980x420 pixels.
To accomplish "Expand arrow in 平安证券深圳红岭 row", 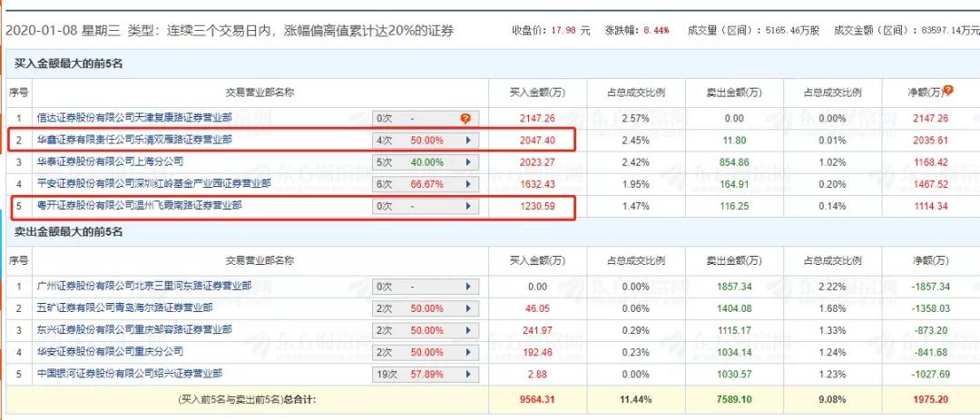I will tap(468, 184).
